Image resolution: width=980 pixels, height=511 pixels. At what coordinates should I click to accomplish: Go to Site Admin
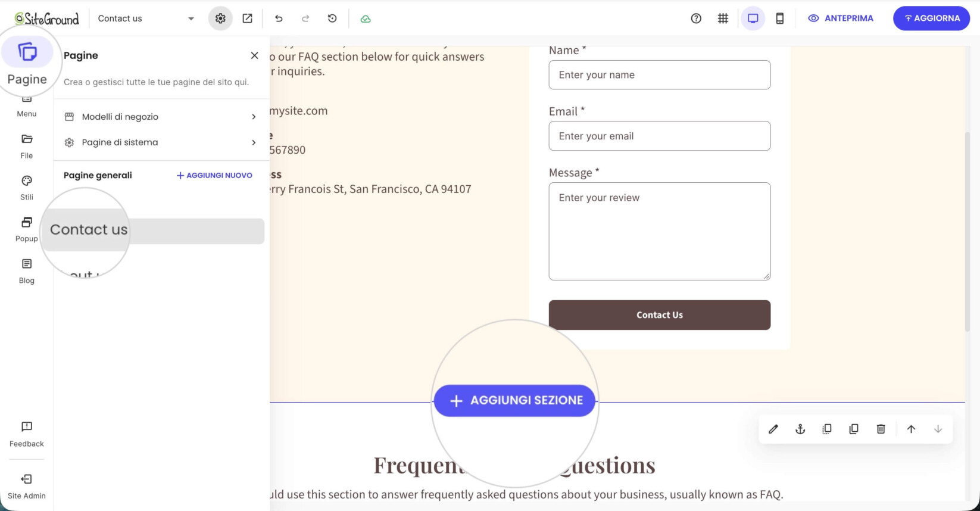point(27,487)
